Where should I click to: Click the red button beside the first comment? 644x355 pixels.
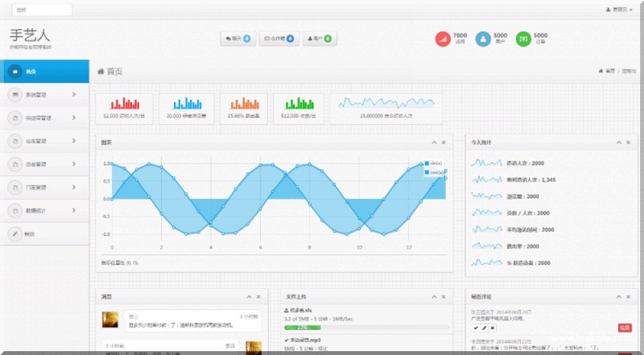[x=624, y=328]
